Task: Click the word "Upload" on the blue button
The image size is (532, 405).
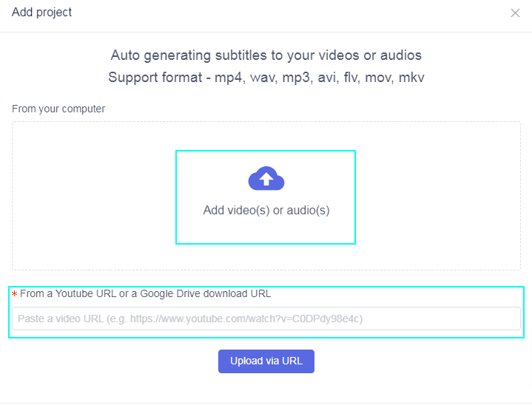Action: pyautogui.click(x=246, y=361)
